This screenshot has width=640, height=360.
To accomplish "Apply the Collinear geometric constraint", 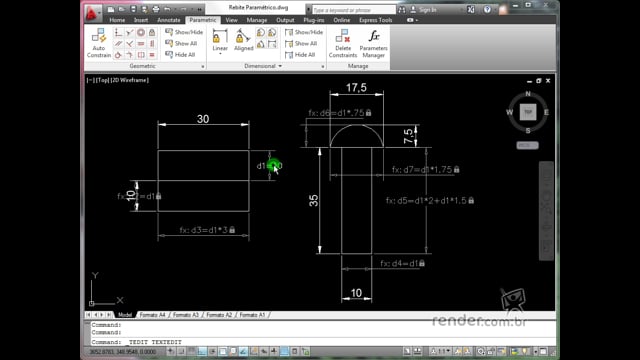I will coord(129,32).
